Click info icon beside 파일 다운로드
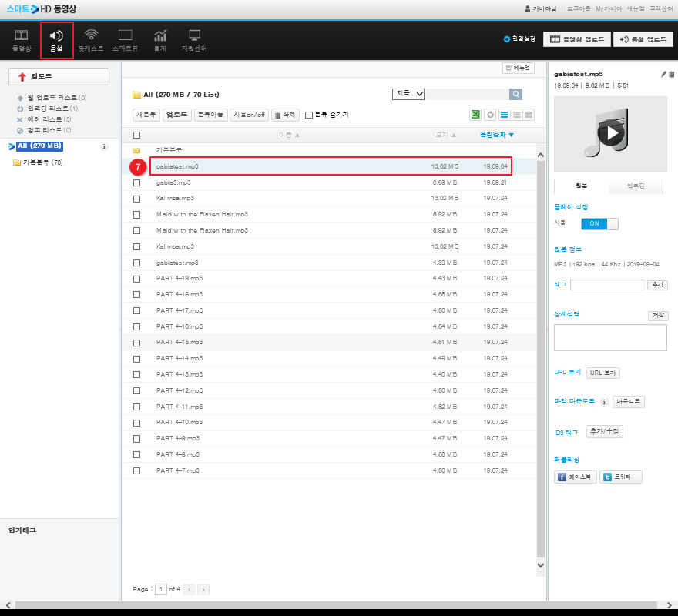This screenshot has width=678, height=616. 604,402
